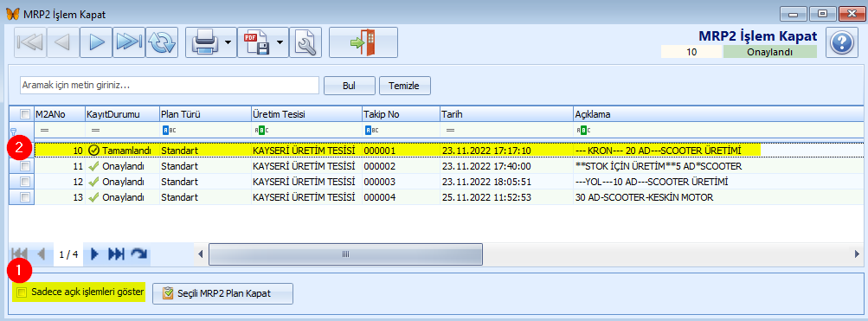Go to first record in top toolbar
Image resolution: width=868 pixels, height=321 pixels.
[x=30, y=42]
